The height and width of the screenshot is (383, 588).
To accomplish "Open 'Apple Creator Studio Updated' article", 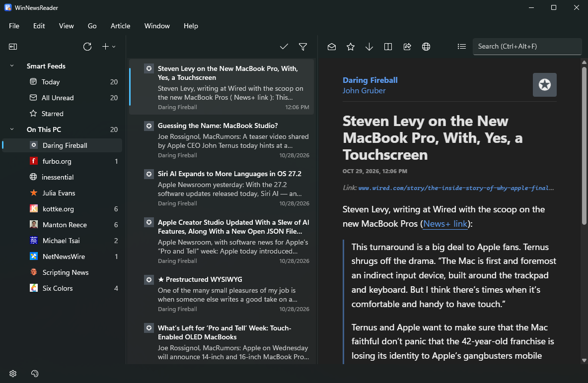I will pyautogui.click(x=221, y=241).
